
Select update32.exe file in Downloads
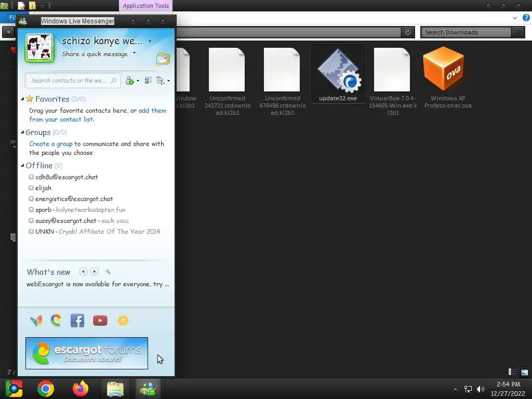(x=338, y=74)
